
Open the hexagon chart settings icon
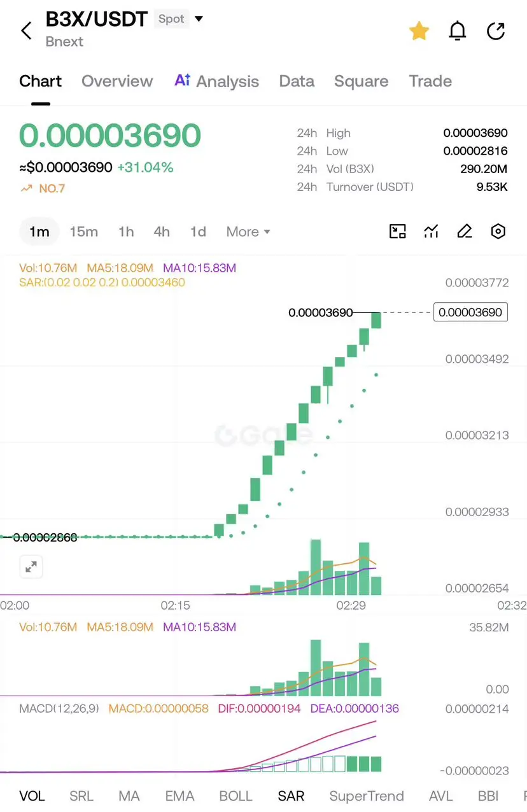(498, 232)
